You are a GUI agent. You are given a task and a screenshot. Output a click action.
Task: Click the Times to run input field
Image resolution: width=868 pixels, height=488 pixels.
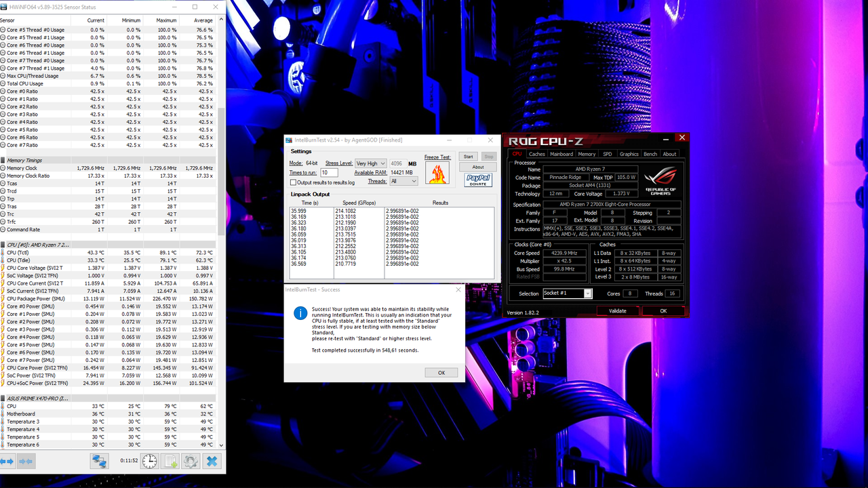329,173
